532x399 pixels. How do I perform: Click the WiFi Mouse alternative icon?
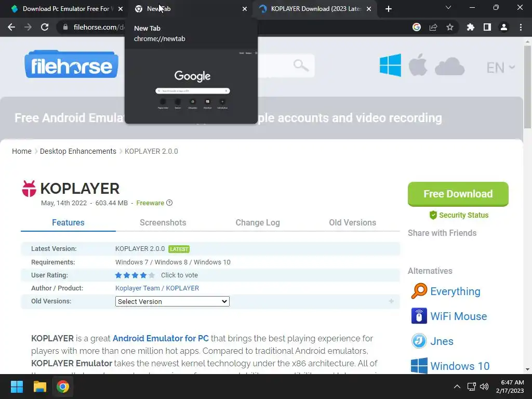(x=419, y=316)
